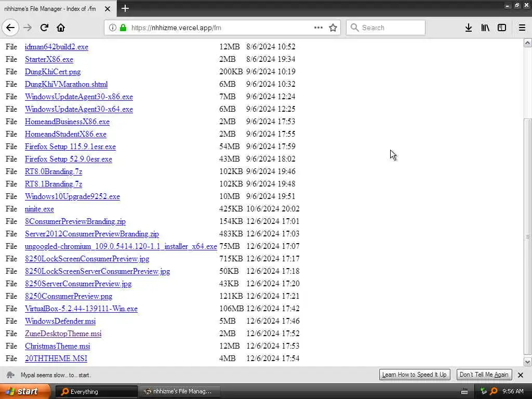Image resolution: width=532 pixels, height=399 pixels.
Task: Bookmark this page with the star
Action: click(333, 28)
